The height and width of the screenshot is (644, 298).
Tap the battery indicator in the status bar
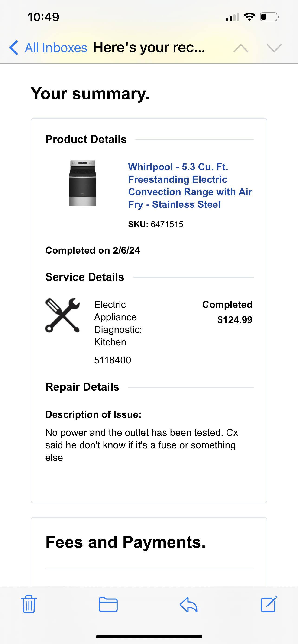268,17
